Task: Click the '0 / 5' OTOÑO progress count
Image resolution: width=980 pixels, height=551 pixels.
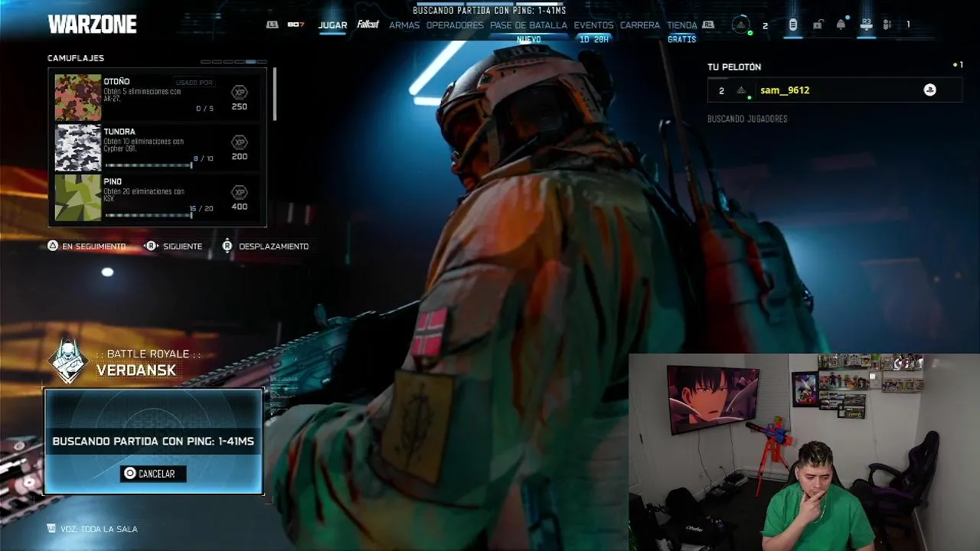Action: point(204,109)
